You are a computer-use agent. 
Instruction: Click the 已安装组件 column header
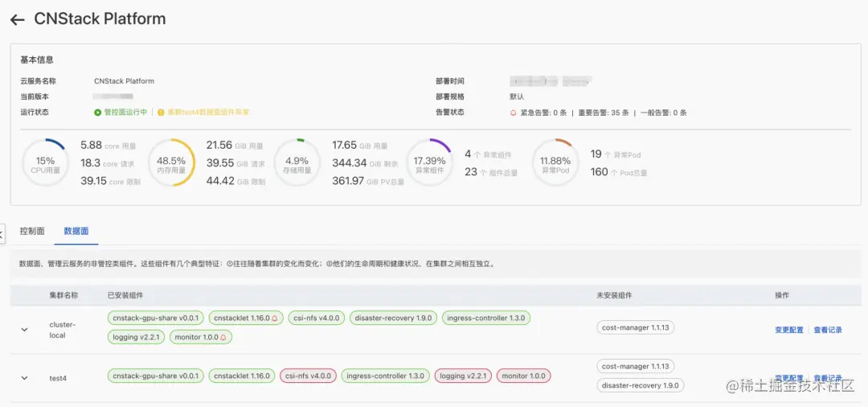125,295
